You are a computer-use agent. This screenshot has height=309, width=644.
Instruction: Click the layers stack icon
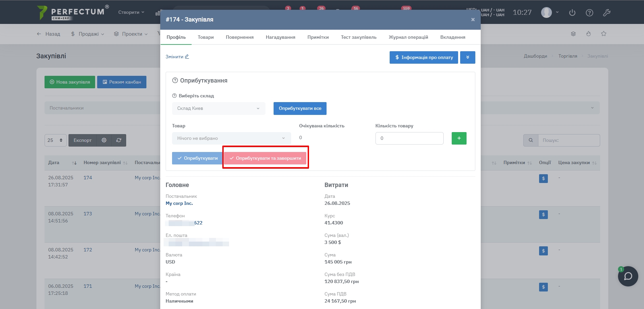573,34
